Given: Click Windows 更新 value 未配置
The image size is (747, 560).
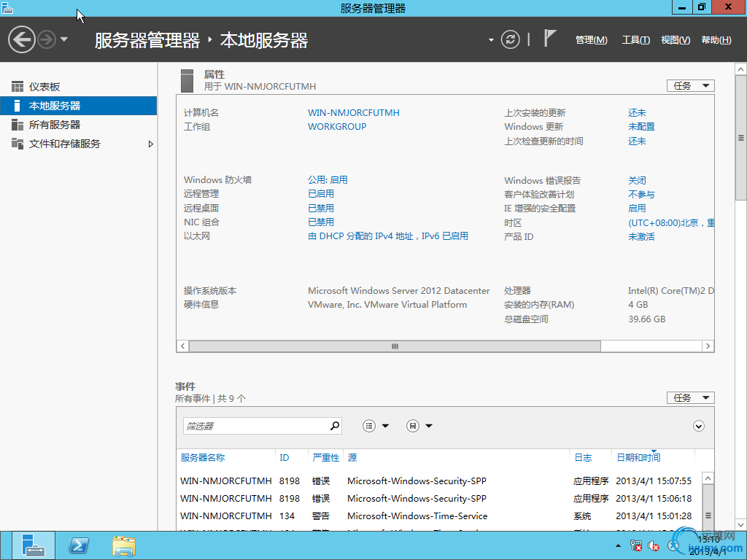Looking at the screenshot, I should tap(641, 127).
